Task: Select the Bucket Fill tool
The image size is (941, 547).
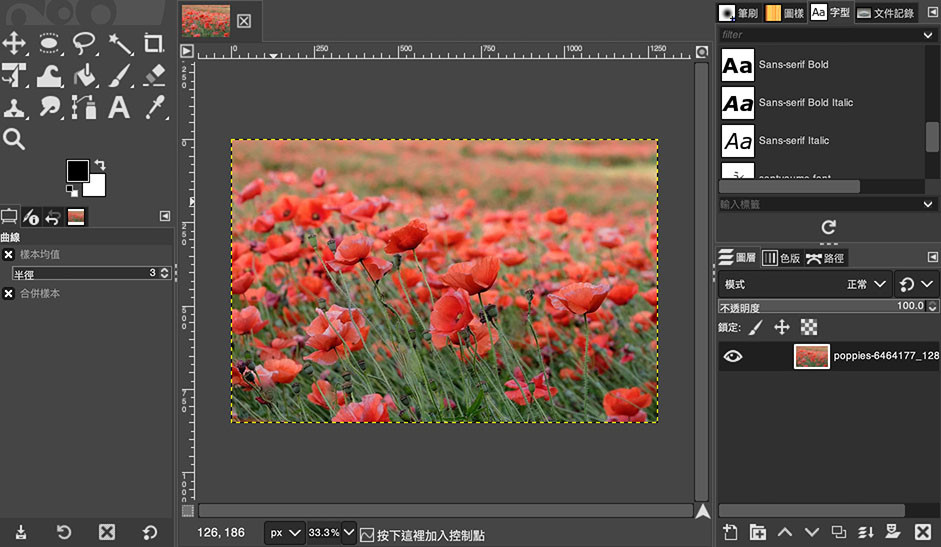Action: point(85,76)
